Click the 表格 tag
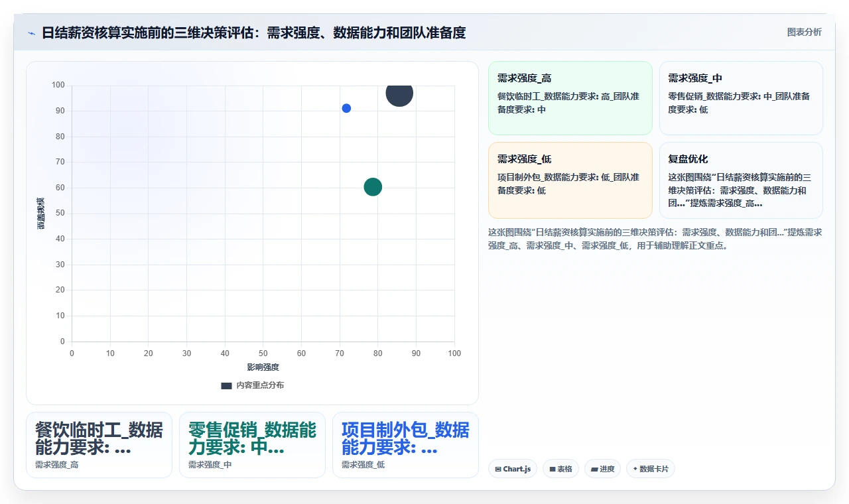Image resolution: width=849 pixels, height=504 pixels. pyautogui.click(x=560, y=469)
